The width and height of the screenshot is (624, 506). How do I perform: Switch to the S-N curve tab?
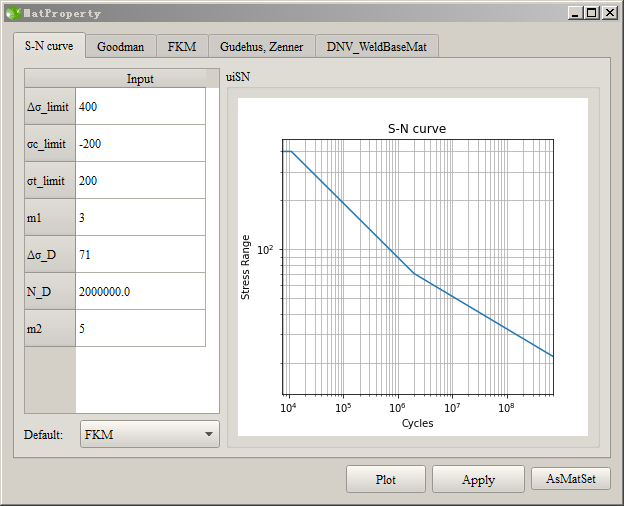[49, 46]
